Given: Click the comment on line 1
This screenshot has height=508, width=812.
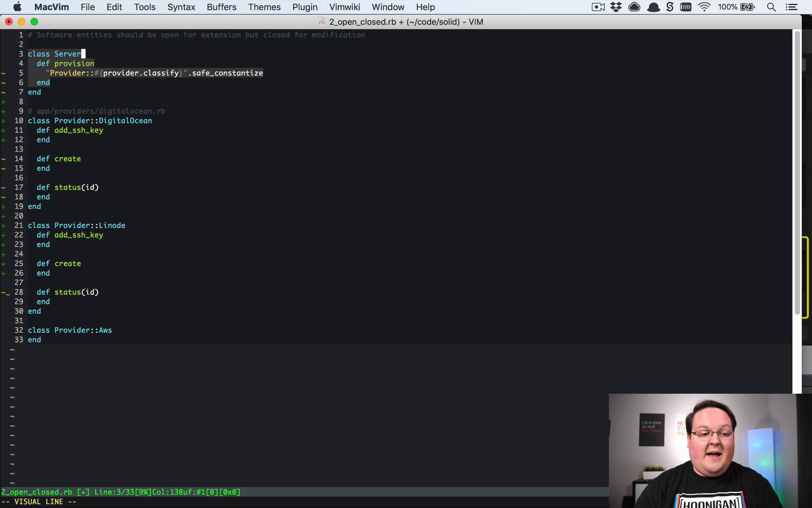Looking at the screenshot, I should click(197, 35).
